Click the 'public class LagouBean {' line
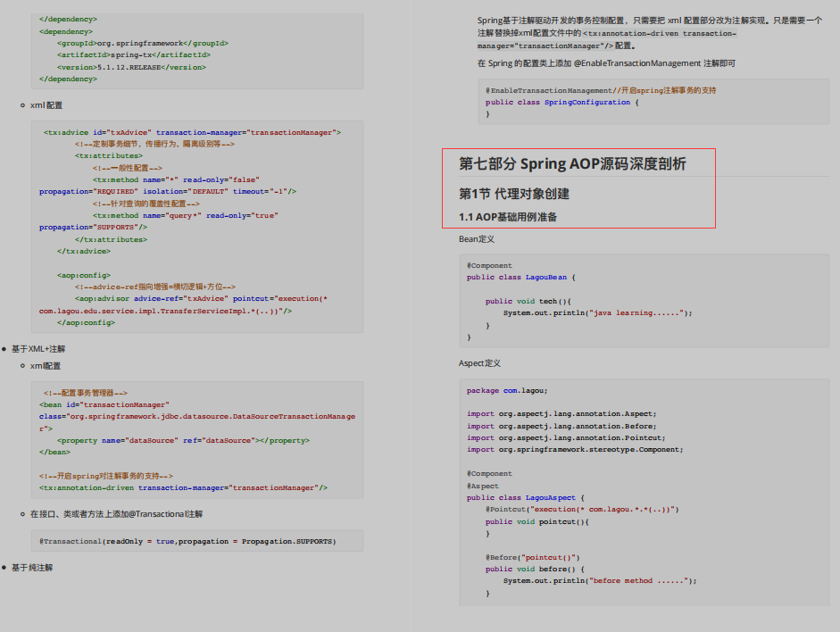Viewport: 840px width, 632px height. (520, 277)
